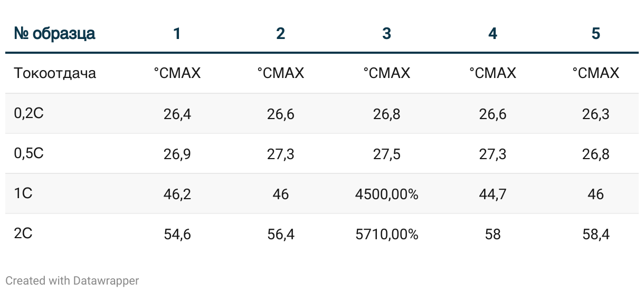The height and width of the screenshot is (293, 644).
Task: Select column header 3
Action: click(386, 34)
